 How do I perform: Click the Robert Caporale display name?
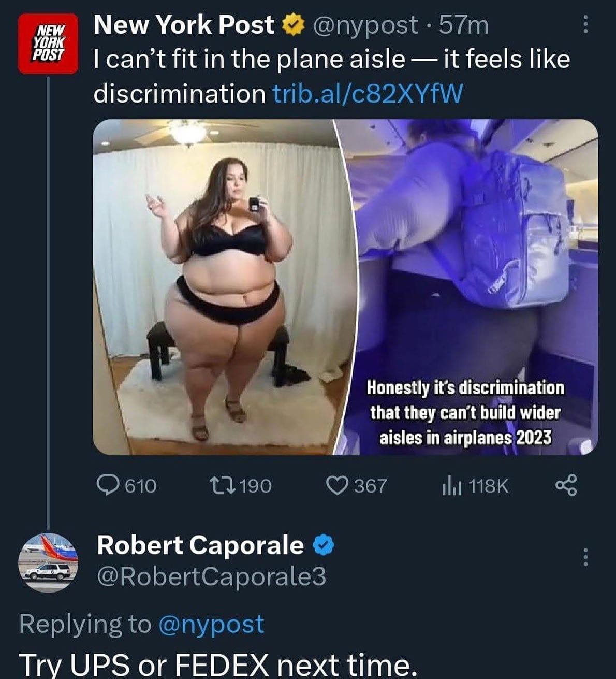coord(200,545)
